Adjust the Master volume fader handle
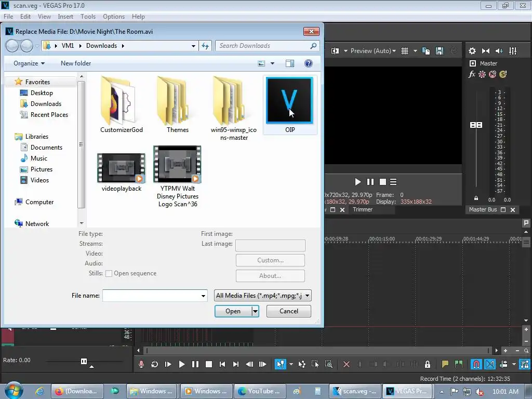Image resolution: width=532 pixels, height=399 pixels. (x=476, y=125)
